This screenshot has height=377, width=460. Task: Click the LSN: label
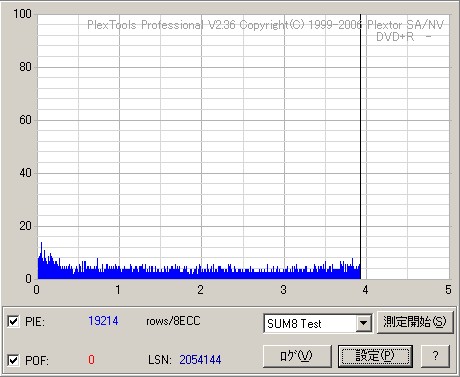pyautogui.click(x=160, y=360)
